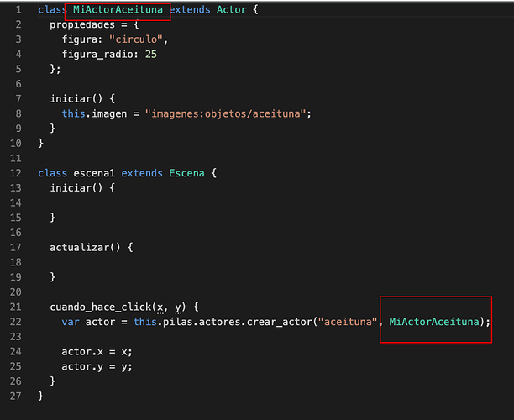Click actor.x on line 24

(79, 351)
